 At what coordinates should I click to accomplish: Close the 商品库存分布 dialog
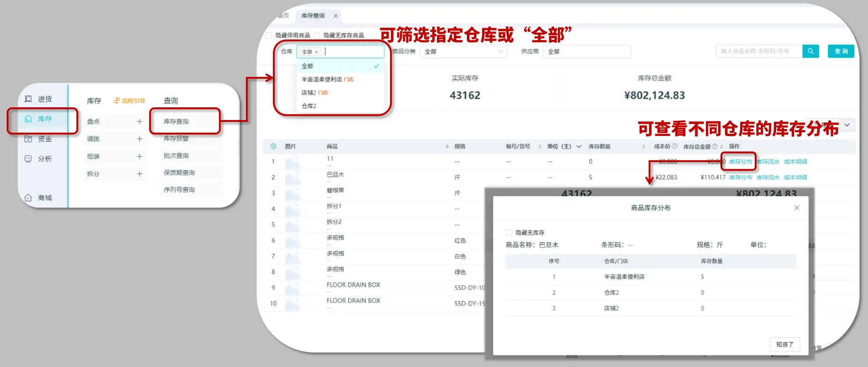[x=797, y=208]
